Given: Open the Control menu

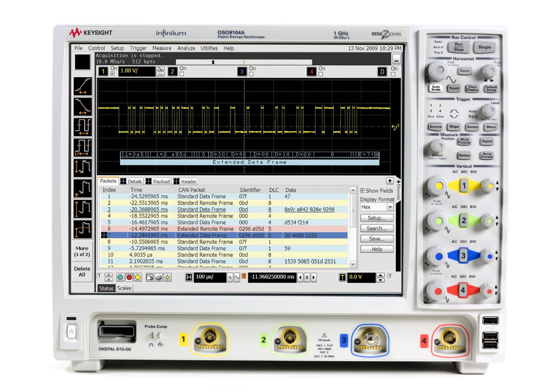Looking at the screenshot, I should pos(96,48).
